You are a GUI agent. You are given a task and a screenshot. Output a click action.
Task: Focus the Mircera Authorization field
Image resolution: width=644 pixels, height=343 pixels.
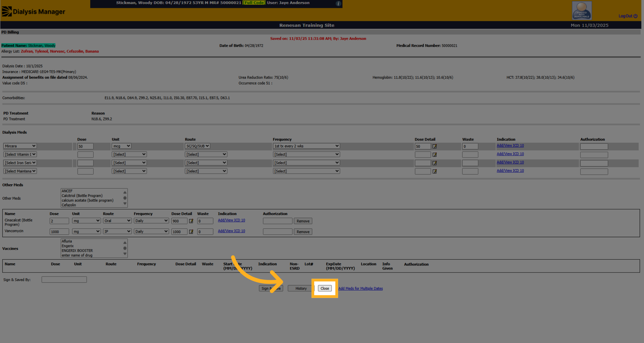[x=594, y=146]
